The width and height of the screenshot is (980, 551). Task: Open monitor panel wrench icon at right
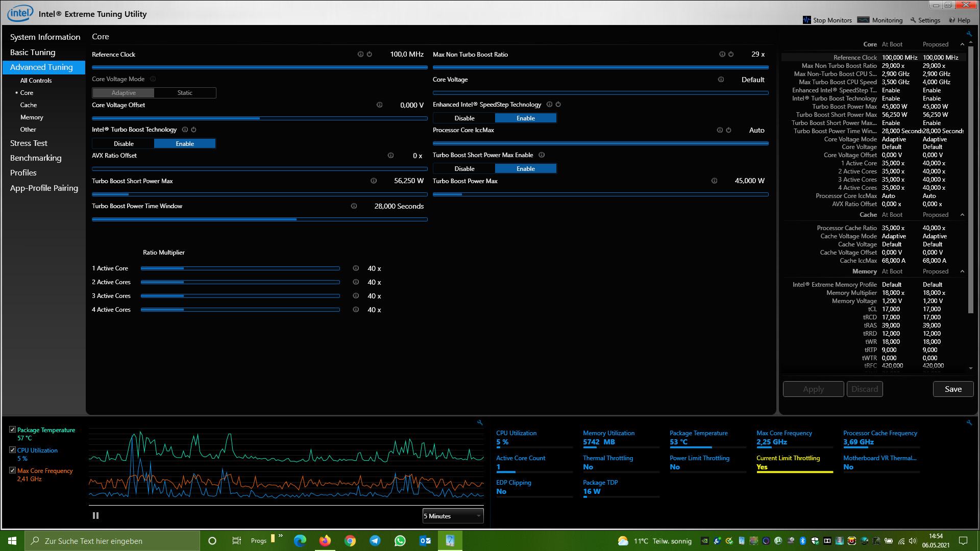969,422
